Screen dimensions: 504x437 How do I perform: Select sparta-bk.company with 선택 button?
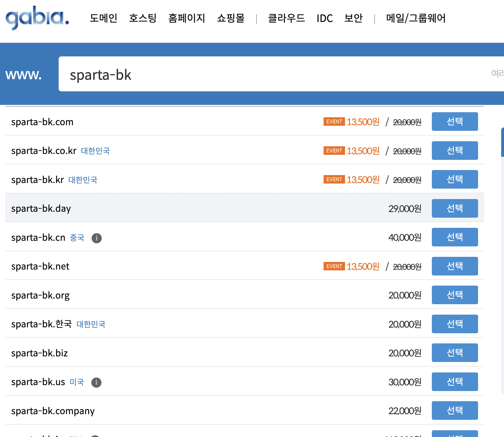tap(455, 410)
